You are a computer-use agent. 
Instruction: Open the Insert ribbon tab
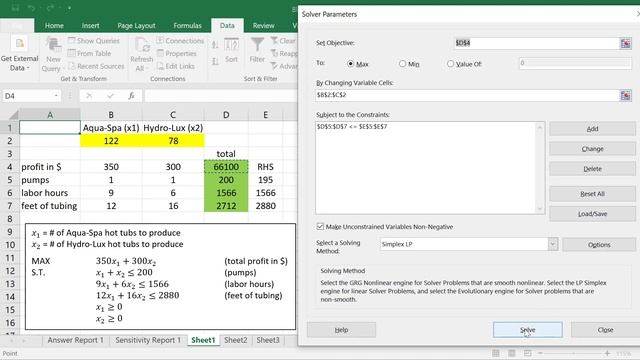pyautogui.click(x=90, y=25)
